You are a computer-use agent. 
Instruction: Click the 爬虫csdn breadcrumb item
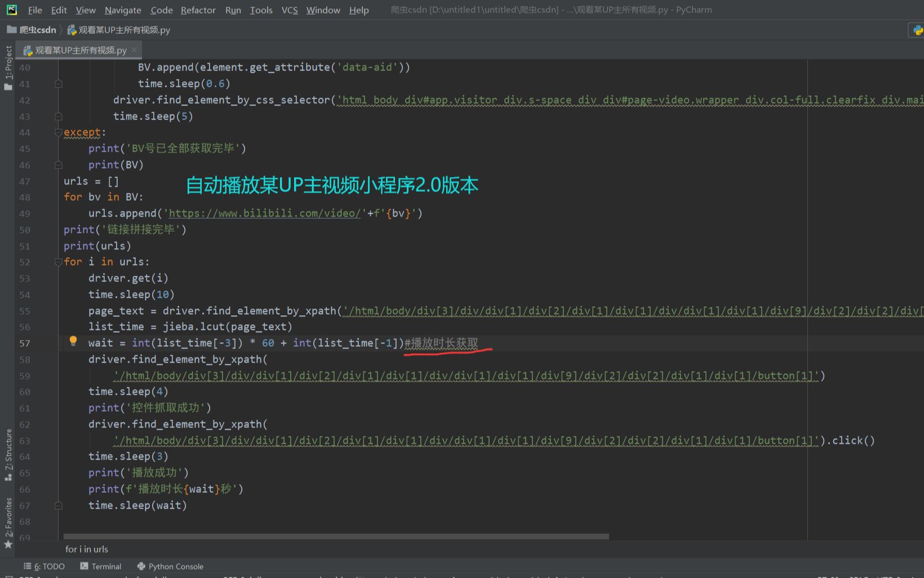pos(37,30)
